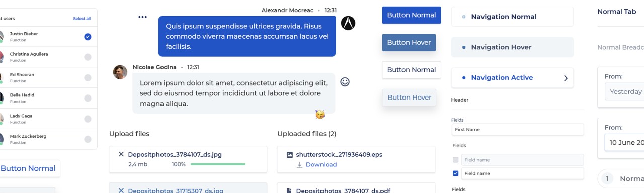
Task: Click Alexandr Mocreac's round logo avatar
Action: pos(348,23)
